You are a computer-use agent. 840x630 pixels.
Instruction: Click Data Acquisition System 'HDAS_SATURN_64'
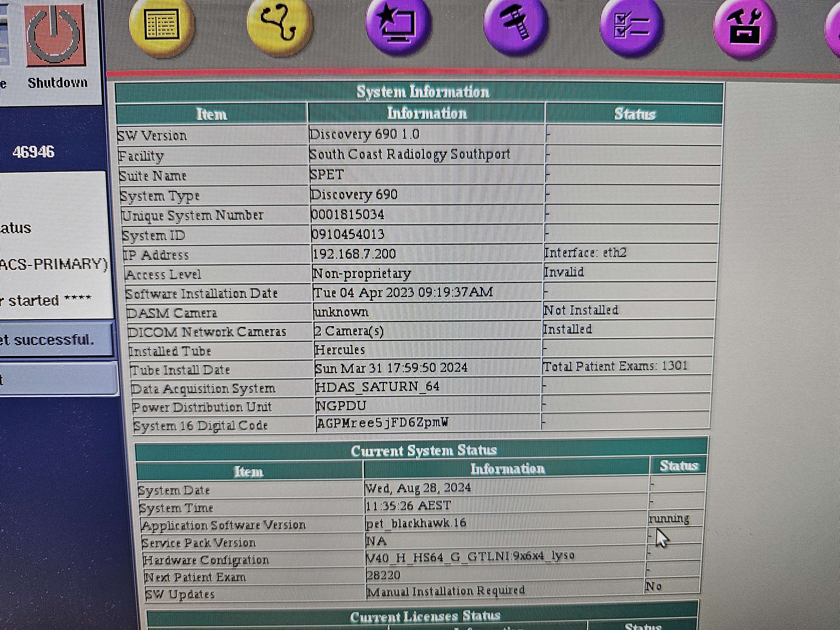377,387
